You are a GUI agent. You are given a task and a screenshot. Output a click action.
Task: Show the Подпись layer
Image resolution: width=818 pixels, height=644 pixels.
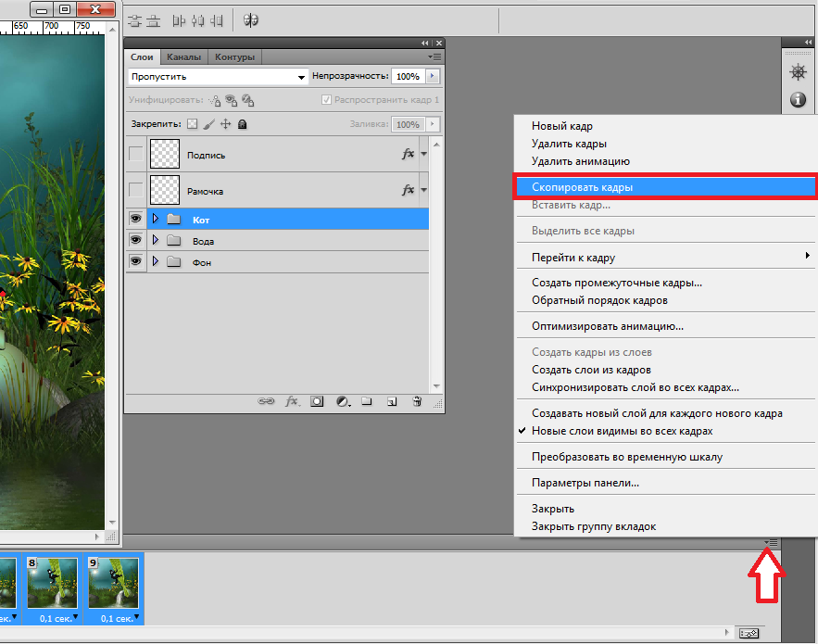coord(136,155)
